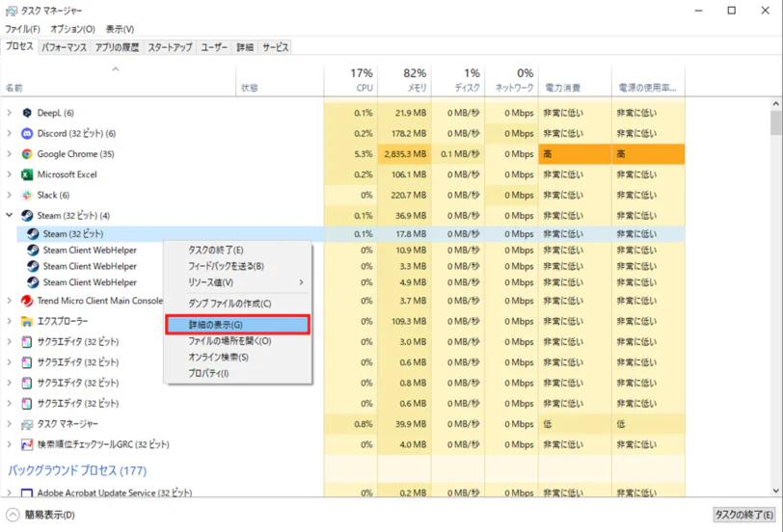Switch to the ユーザー tab
783x532 pixels.
[x=214, y=47]
